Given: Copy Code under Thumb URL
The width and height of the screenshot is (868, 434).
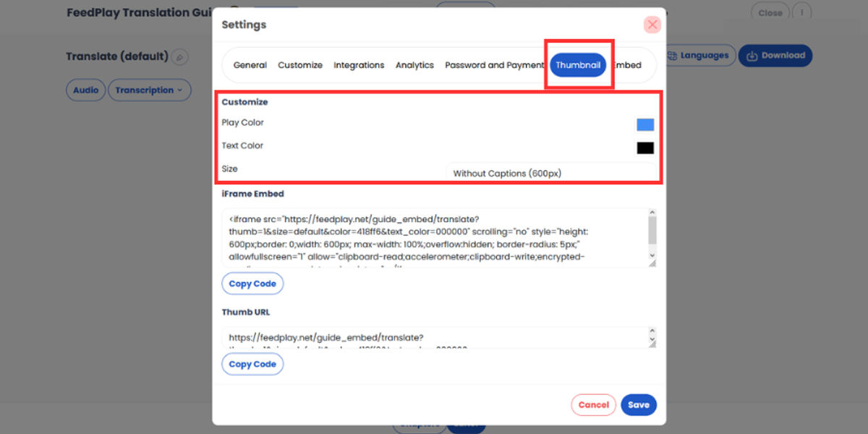Looking at the screenshot, I should tap(252, 364).
